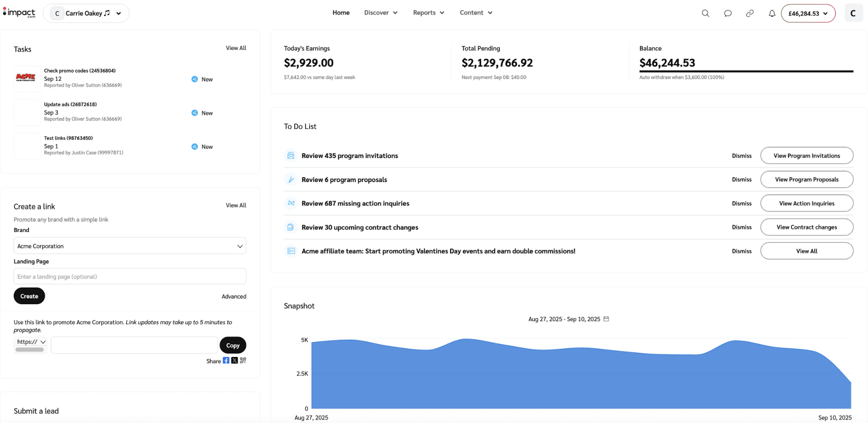
Task: Click the Landing Page input field
Action: [130, 276]
